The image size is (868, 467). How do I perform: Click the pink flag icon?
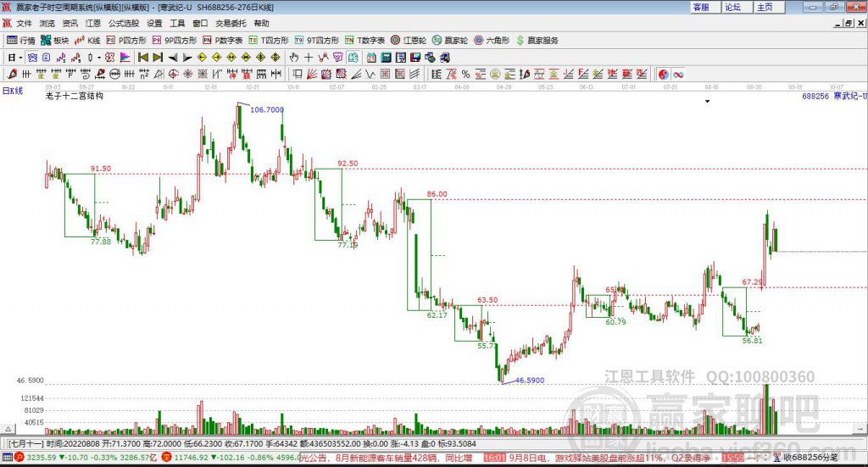tap(125, 58)
